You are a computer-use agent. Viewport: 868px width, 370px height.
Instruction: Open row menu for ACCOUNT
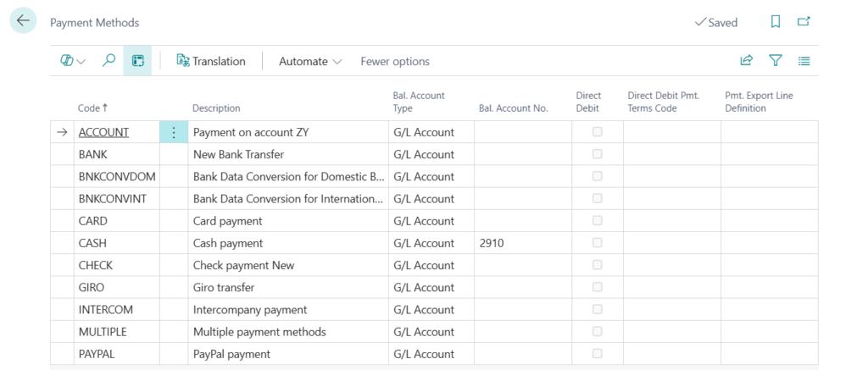click(x=174, y=132)
